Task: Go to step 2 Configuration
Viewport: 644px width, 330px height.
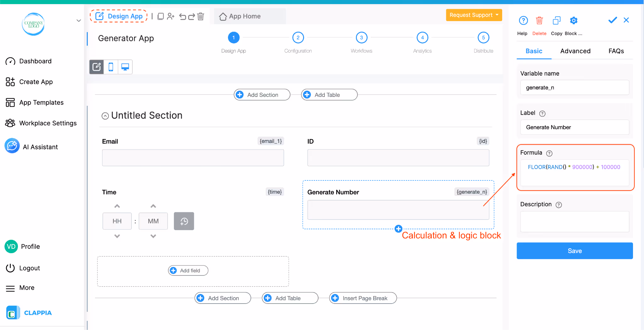Action: (x=298, y=37)
